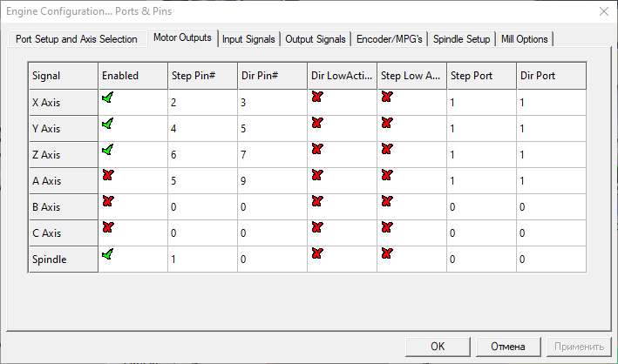Click the Step Port column header
Screen dimensions: 618x364
[x=480, y=76]
